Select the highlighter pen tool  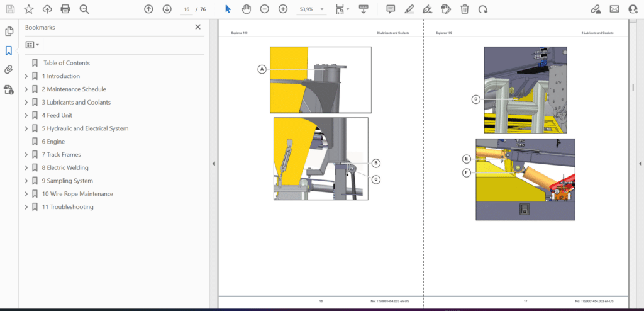click(x=409, y=9)
